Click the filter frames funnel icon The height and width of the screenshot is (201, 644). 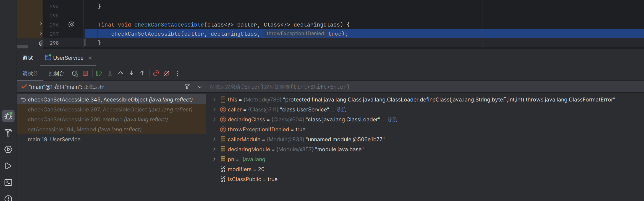(x=187, y=87)
